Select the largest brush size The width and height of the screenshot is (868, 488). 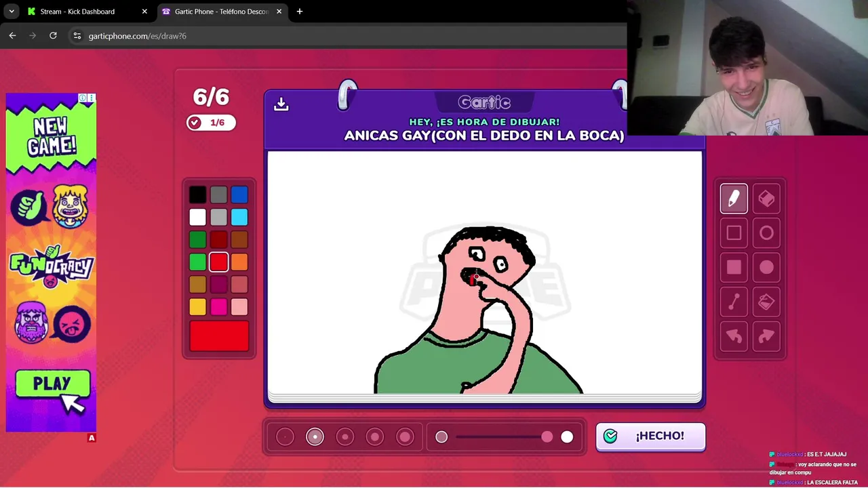(x=405, y=437)
